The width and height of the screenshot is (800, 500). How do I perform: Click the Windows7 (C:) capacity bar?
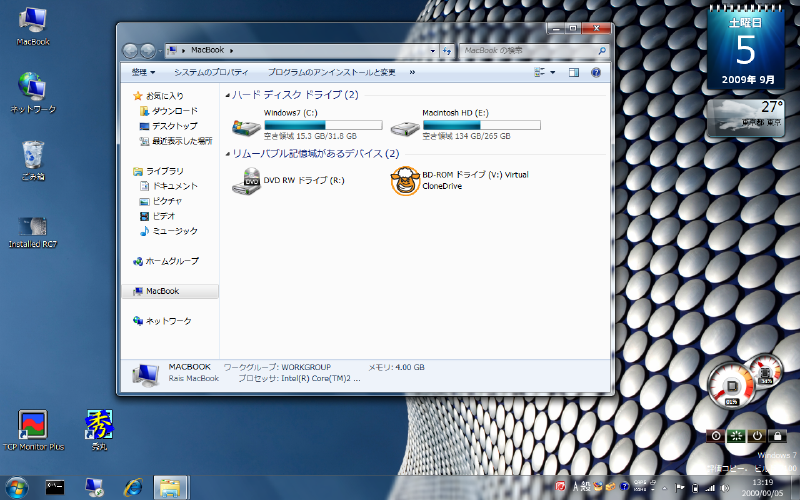323,125
